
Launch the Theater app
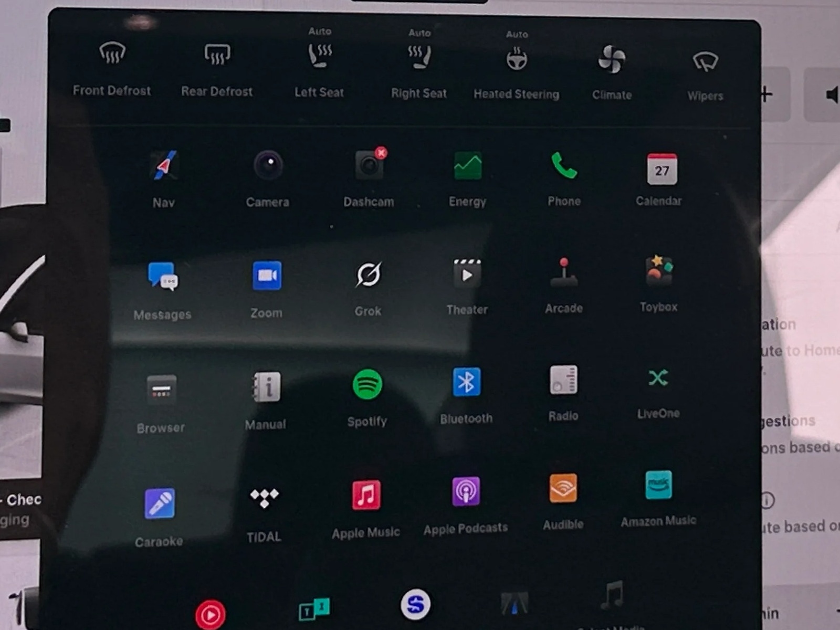point(467,274)
